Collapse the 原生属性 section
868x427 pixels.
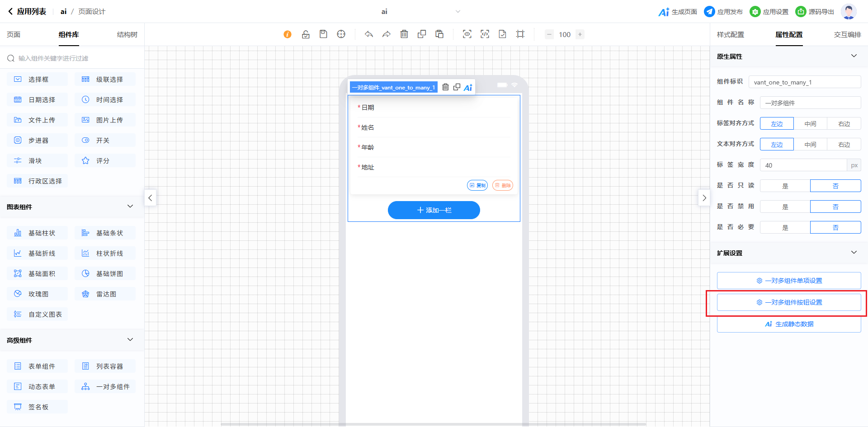pos(854,56)
